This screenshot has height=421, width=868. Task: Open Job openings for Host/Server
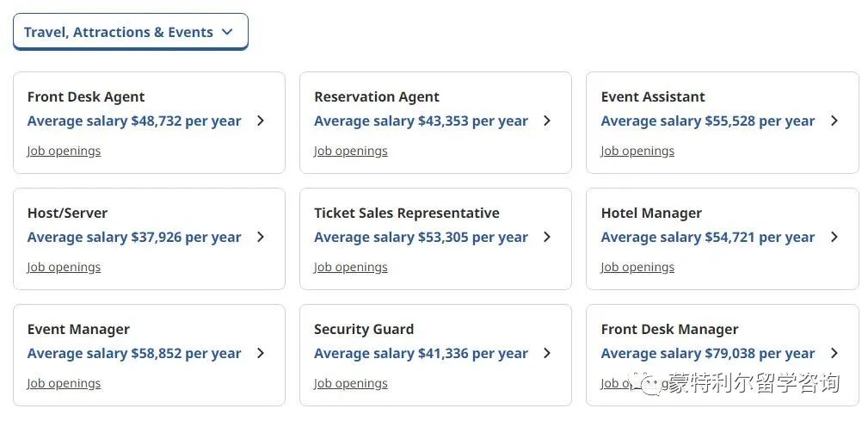[64, 268]
